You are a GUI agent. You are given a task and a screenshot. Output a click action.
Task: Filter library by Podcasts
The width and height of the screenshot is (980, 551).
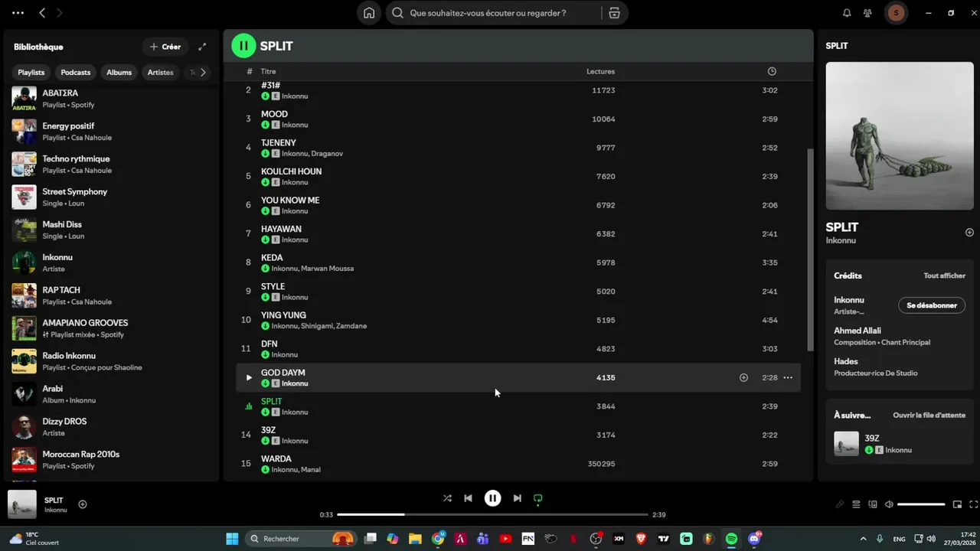(x=76, y=73)
